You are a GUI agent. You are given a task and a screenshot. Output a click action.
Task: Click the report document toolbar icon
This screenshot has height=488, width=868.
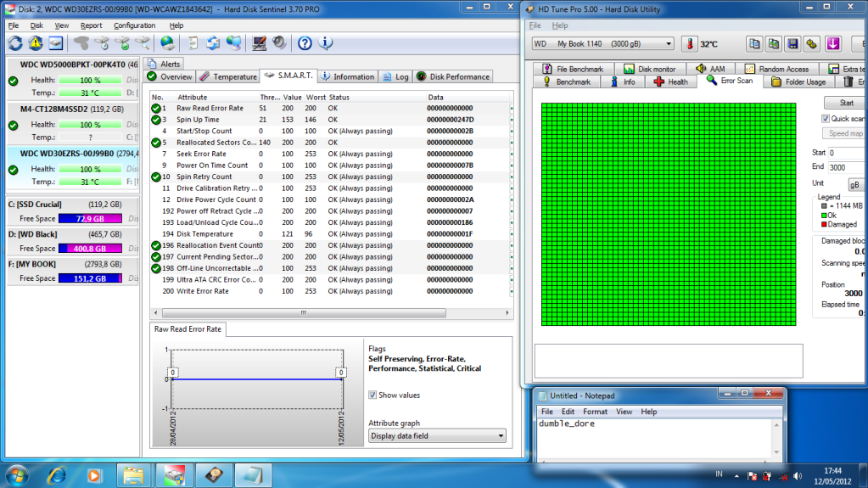click(x=193, y=43)
